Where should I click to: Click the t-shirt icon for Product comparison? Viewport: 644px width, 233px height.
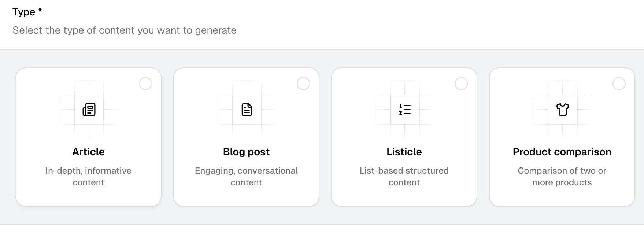562,110
